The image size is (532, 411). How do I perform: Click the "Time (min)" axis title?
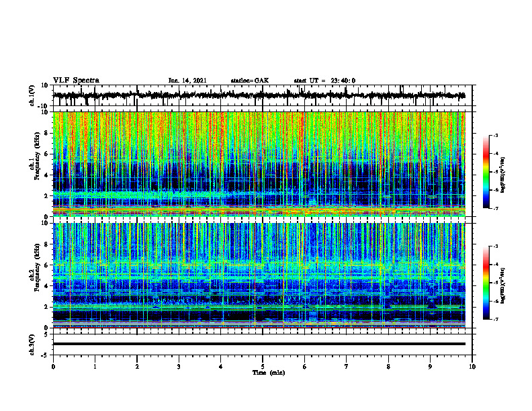tap(269, 373)
